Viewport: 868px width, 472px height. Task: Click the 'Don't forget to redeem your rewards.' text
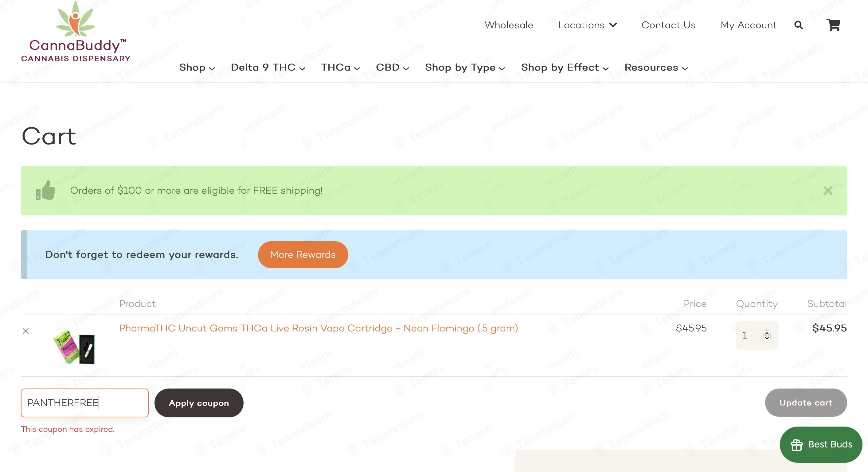point(142,254)
